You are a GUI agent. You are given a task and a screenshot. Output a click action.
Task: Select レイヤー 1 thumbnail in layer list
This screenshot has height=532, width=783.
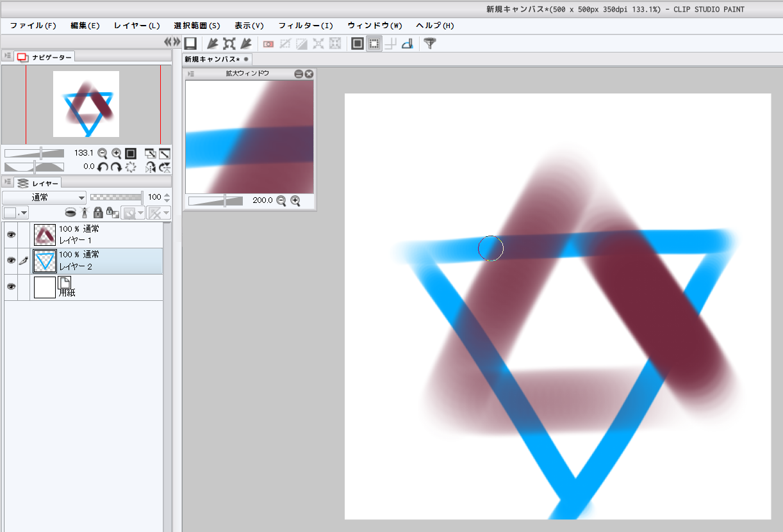coord(45,235)
